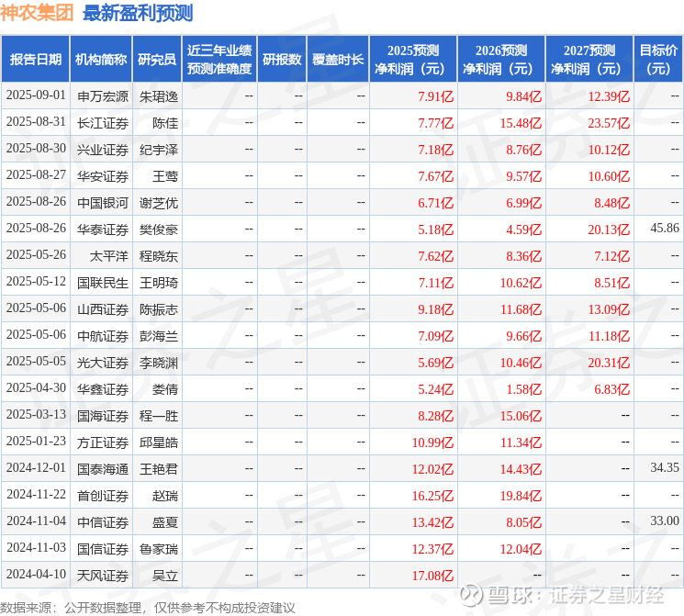Select institution 长江证券
The width and height of the screenshot is (684, 616).
point(103,123)
